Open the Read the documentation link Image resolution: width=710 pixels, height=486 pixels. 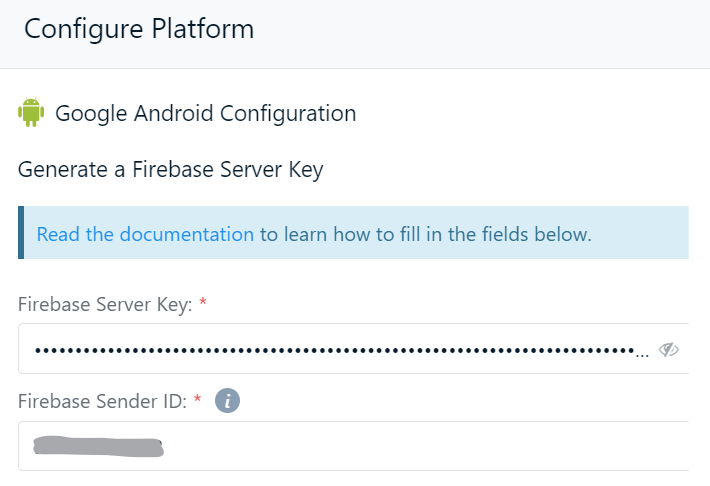[x=145, y=234]
